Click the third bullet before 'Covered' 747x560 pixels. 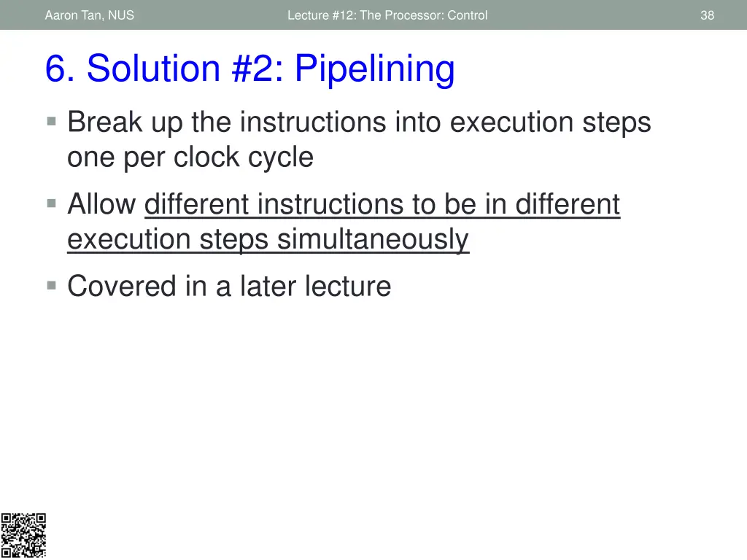[52, 286]
